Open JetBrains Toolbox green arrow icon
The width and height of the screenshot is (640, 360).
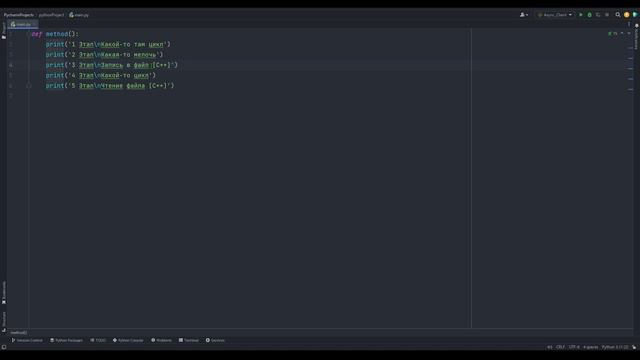coord(635,15)
